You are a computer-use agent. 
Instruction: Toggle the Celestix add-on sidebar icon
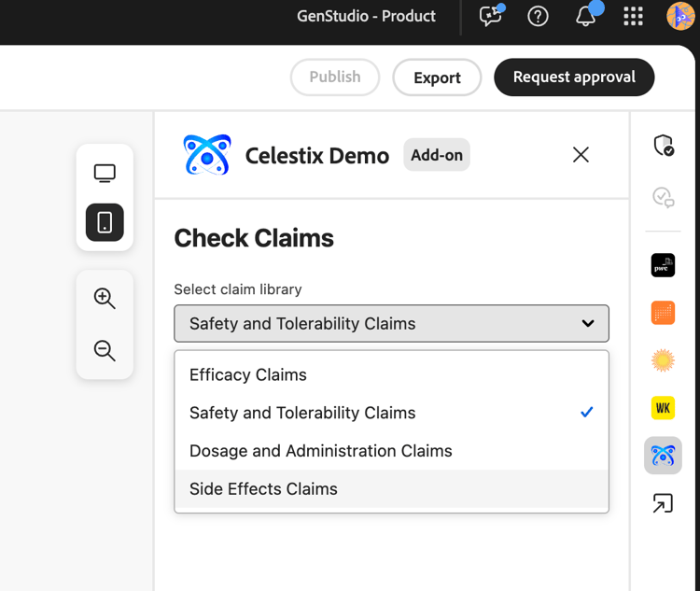coord(663,456)
